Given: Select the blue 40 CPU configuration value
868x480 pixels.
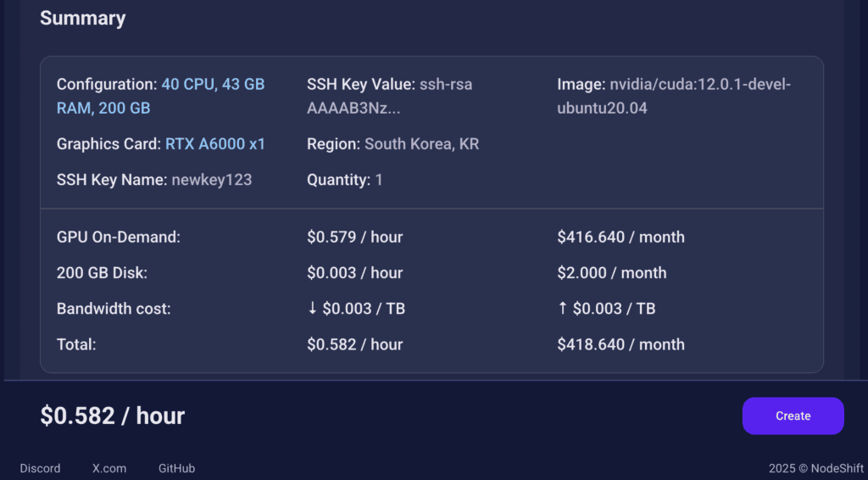Looking at the screenshot, I should click(213, 85).
